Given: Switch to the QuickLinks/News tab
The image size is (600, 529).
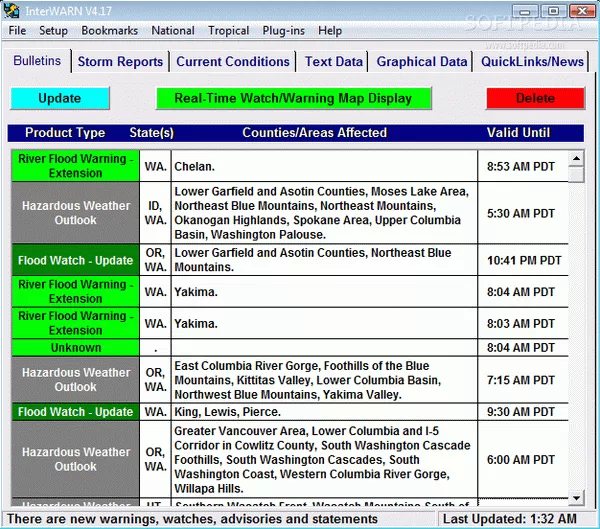Looking at the screenshot, I should click(532, 62).
